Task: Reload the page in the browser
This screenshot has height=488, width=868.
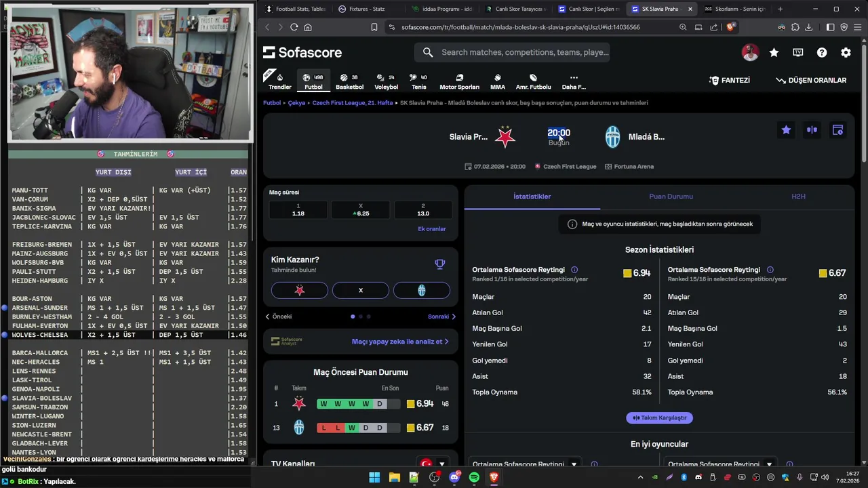Action: pyautogui.click(x=294, y=27)
